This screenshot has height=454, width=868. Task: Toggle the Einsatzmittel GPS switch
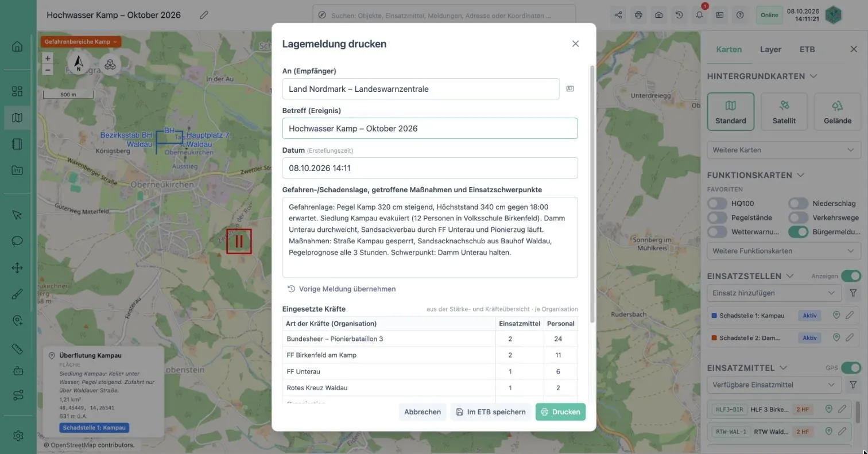(851, 368)
